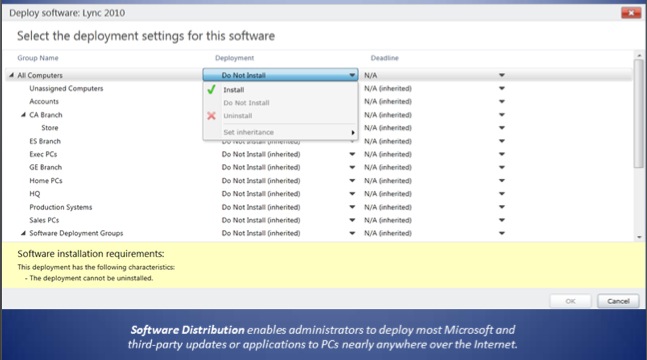Open deadline dropdown for ES Branch
Screen dimensions: 647x360
[502, 141]
